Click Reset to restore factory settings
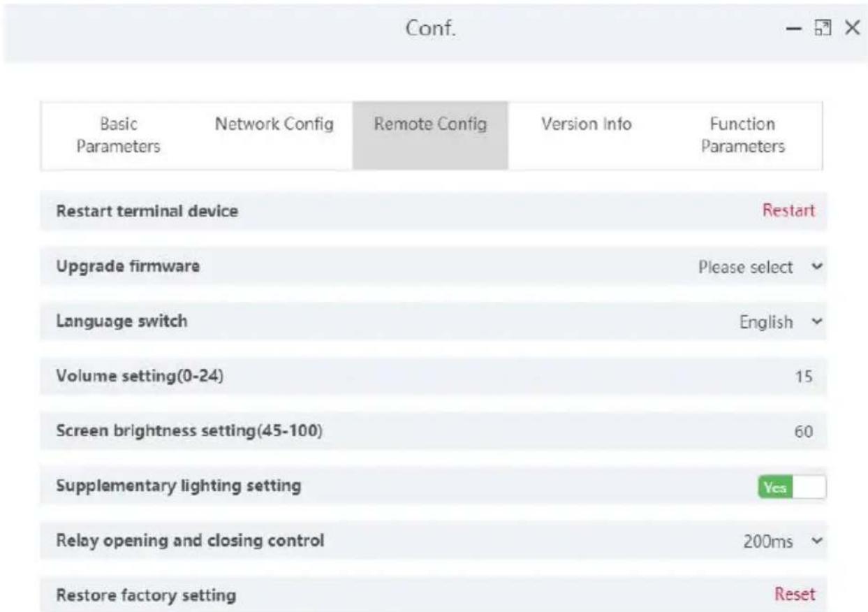 [795, 595]
